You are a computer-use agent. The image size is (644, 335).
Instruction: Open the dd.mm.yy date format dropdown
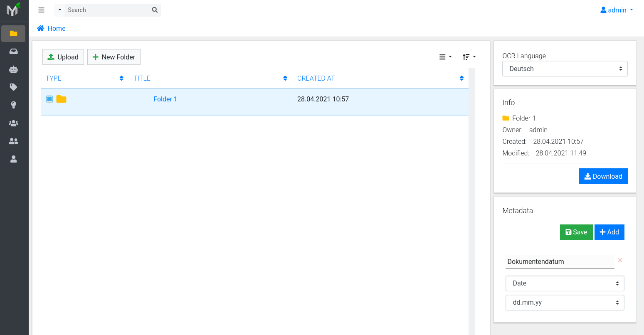[x=565, y=303]
